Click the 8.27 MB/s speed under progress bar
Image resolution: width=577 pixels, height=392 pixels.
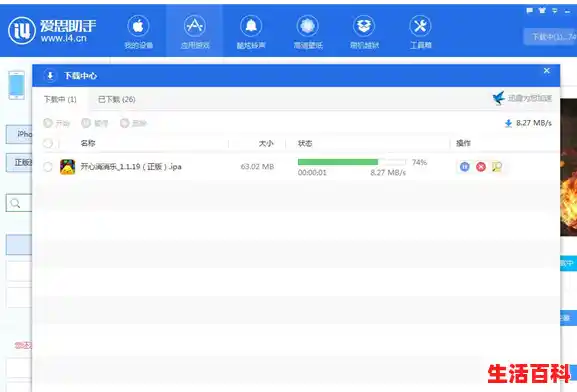pyautogui.click(x=388, y=173)
